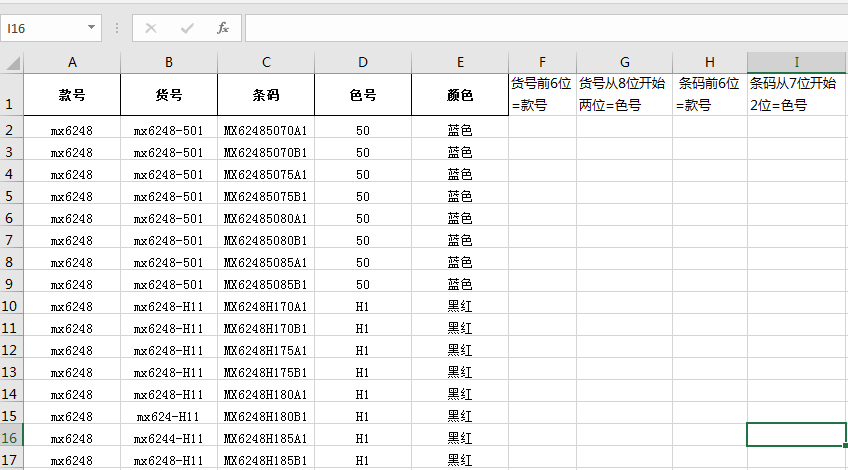Click cell 货号前6位=款号
This screenshot has height=470, width=848.
pyautogui.click(x=542, y=95)
